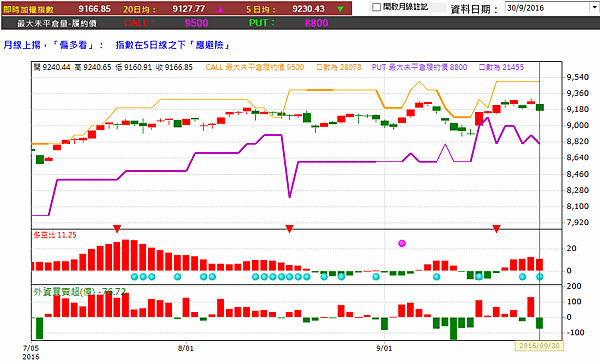The image size is (600, 363).
Task: Click the 9,000 price axis label
Action: tap(577, 125)
